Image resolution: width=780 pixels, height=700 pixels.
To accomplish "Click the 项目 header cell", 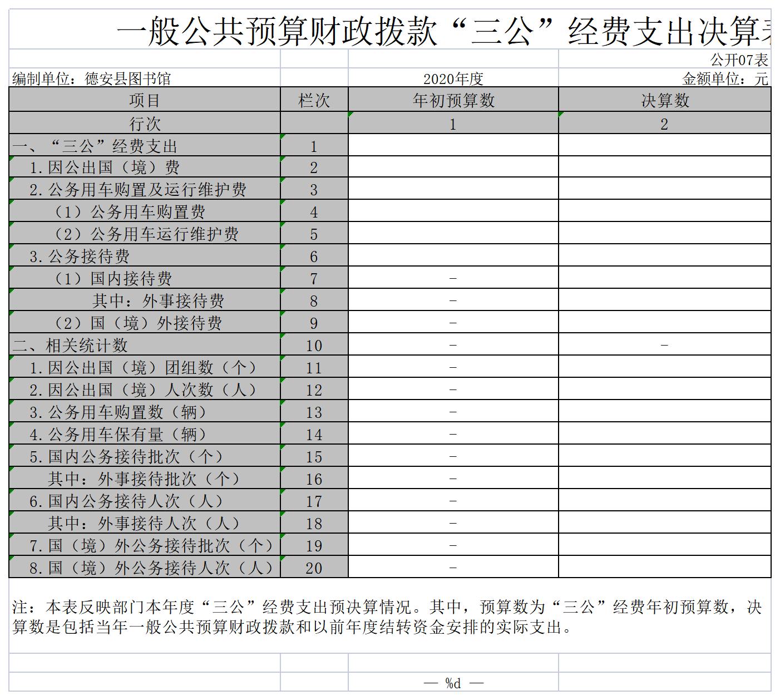I will (145, 100).
